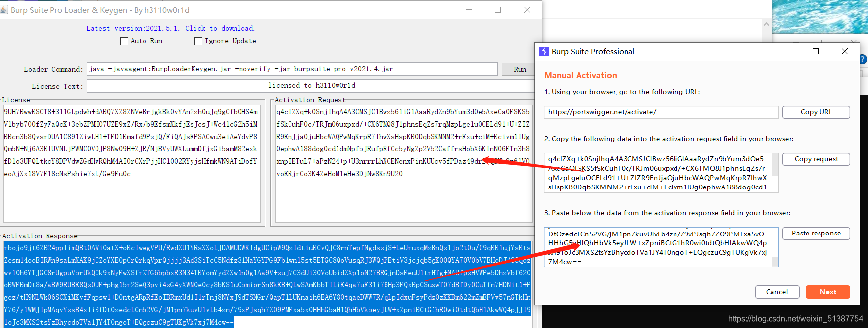Screen dimensions: 868x328
Task: Click the 'Loader Command:' label
Action: coord(53,69)
